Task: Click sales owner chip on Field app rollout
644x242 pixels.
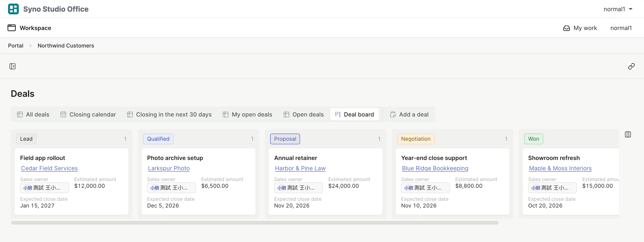Action: pyautogui.click(x=44, y=188)
